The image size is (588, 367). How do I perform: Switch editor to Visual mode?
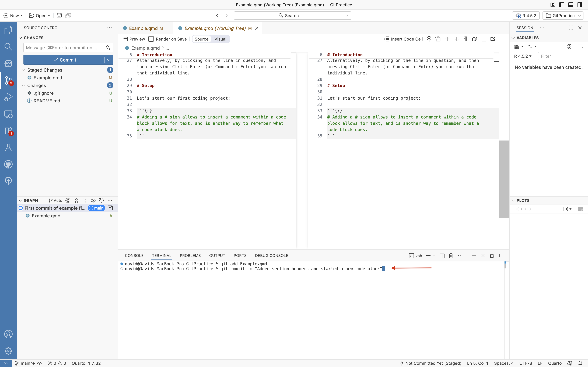tap(220, 39)
